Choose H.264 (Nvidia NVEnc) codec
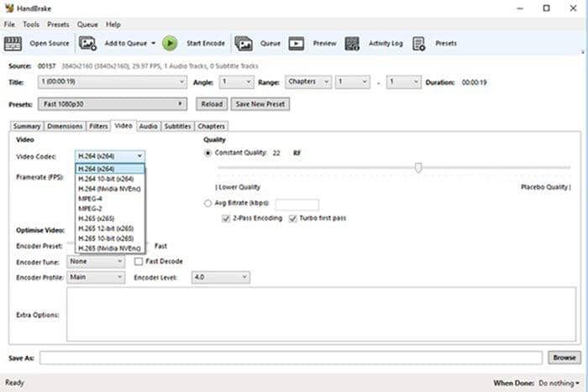The width and height of the screenshot is (588, 392). [110, 189]
